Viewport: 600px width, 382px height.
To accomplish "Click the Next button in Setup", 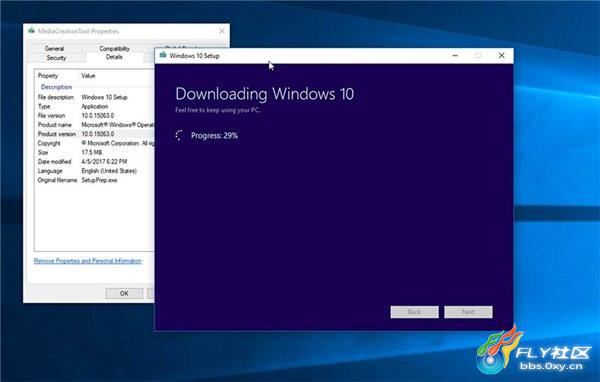I will click(468, 312).
